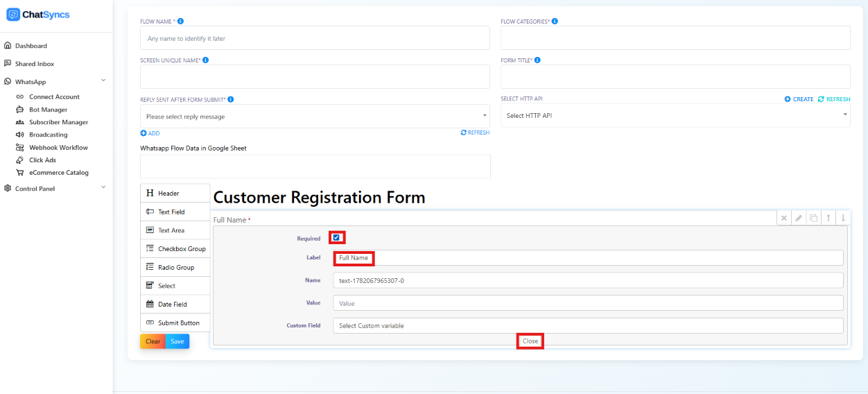Viewport: 868px width, 394px height.
Task: Click the Connect Account link icon
Action: point(20,97)
